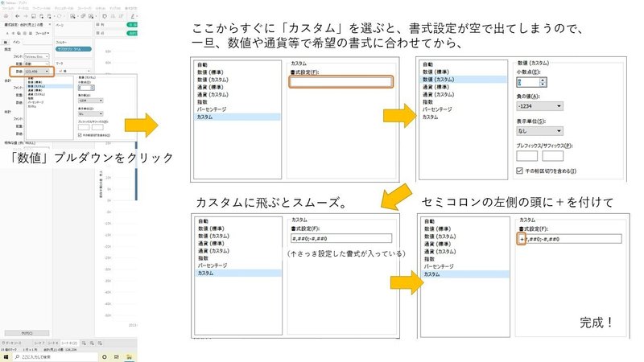Open the 書式設定 menu in Tableau menu bar
The image size is (644, 362).
(x=130, y=8)
